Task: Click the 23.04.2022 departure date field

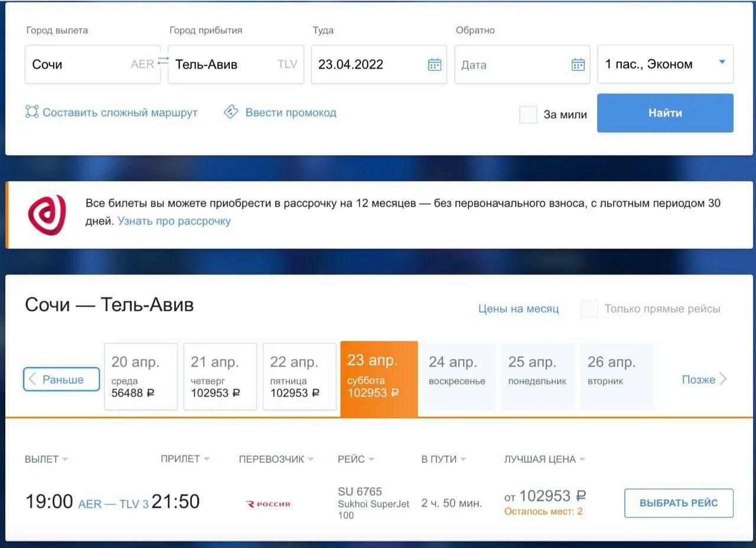Action: (379, 64)
